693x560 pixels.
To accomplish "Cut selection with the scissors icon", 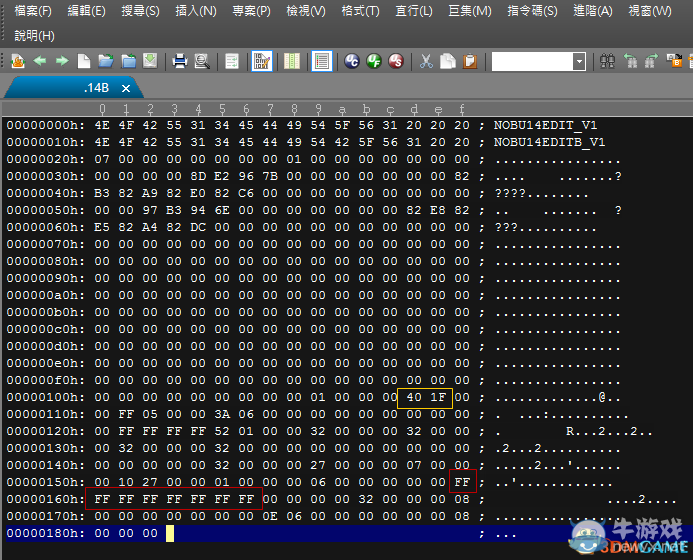I will click(426, 61).
